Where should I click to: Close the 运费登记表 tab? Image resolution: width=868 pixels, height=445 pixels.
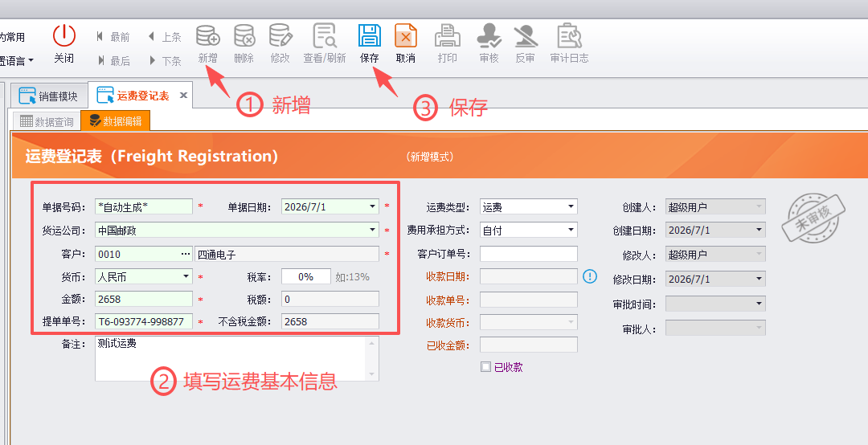(183, 96)
